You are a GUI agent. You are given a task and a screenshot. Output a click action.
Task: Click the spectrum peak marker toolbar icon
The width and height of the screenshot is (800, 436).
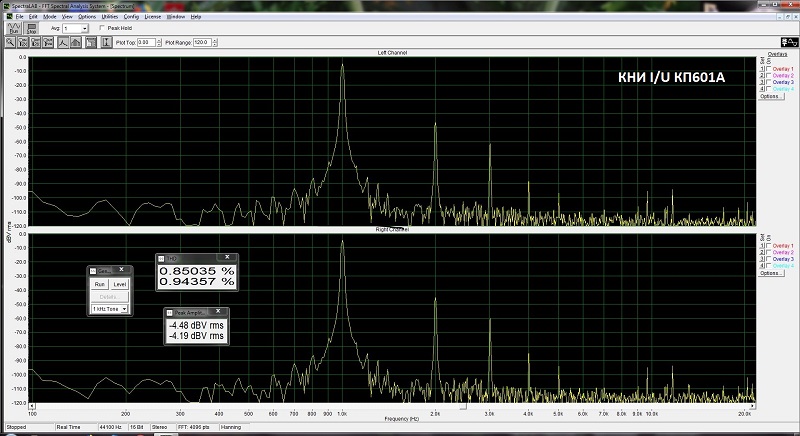coord(62,43)
